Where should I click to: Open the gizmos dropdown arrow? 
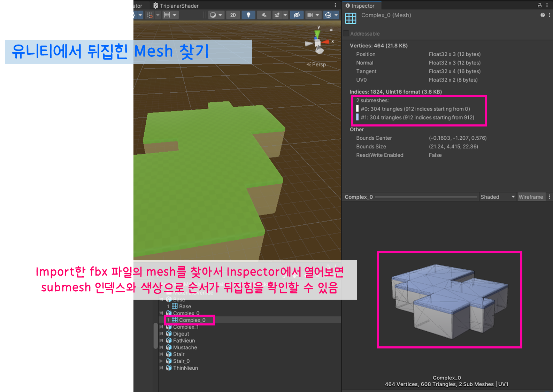point(336,15)
